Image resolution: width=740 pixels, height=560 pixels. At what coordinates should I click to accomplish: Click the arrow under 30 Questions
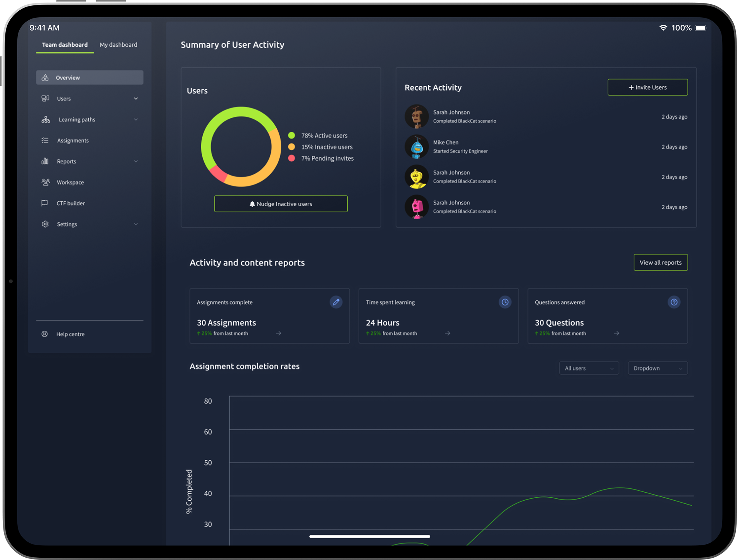coord(617,333)
